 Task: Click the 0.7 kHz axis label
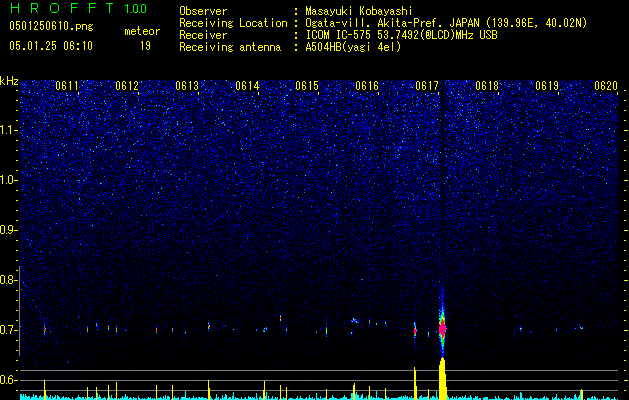coord(8,330)
